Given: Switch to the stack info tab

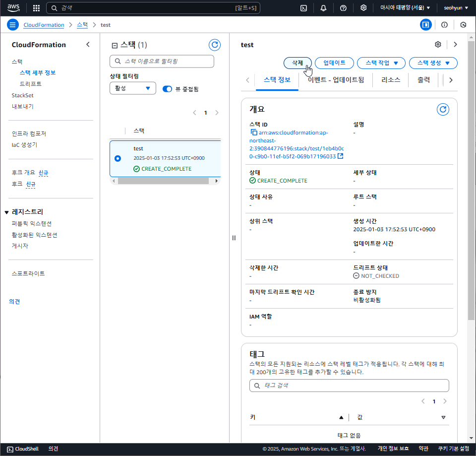Looking at the screenshot, I should pos(277,80).
